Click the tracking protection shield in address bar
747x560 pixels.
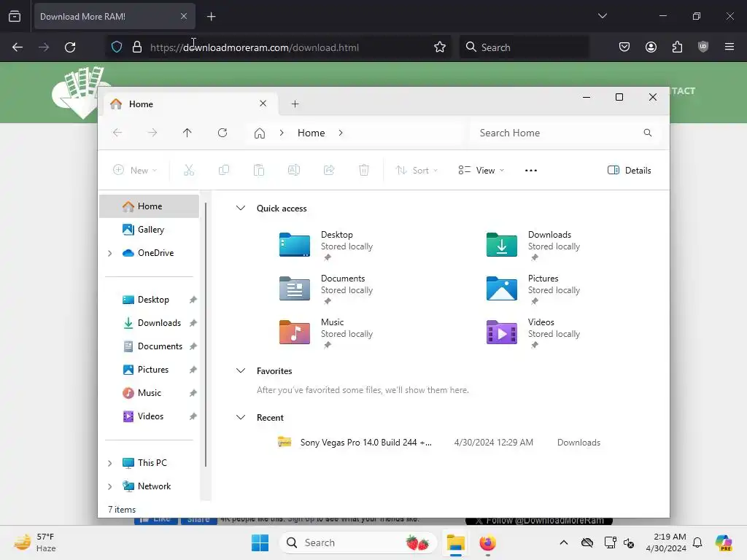tap(117, 47)
